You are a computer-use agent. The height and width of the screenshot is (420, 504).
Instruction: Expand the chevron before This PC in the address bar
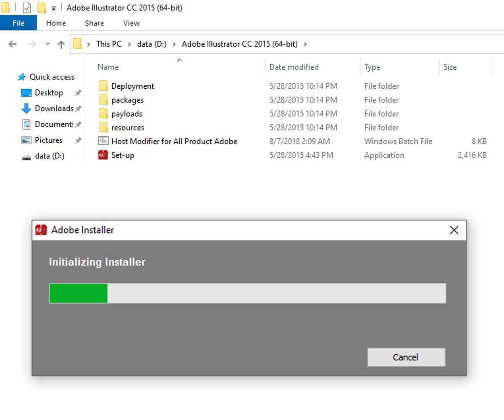click(89, 44)
